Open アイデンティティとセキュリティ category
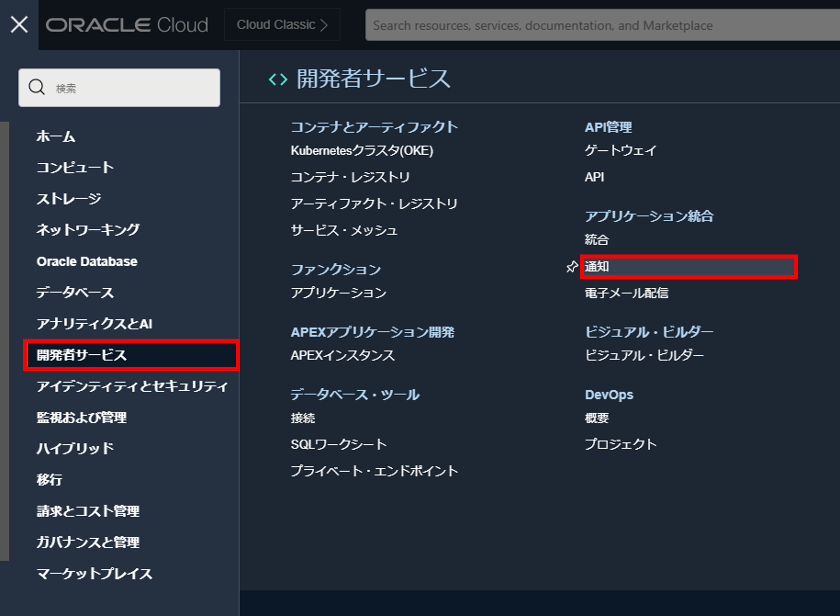This screenshot has width=840, height=616. tap(132, 386)
